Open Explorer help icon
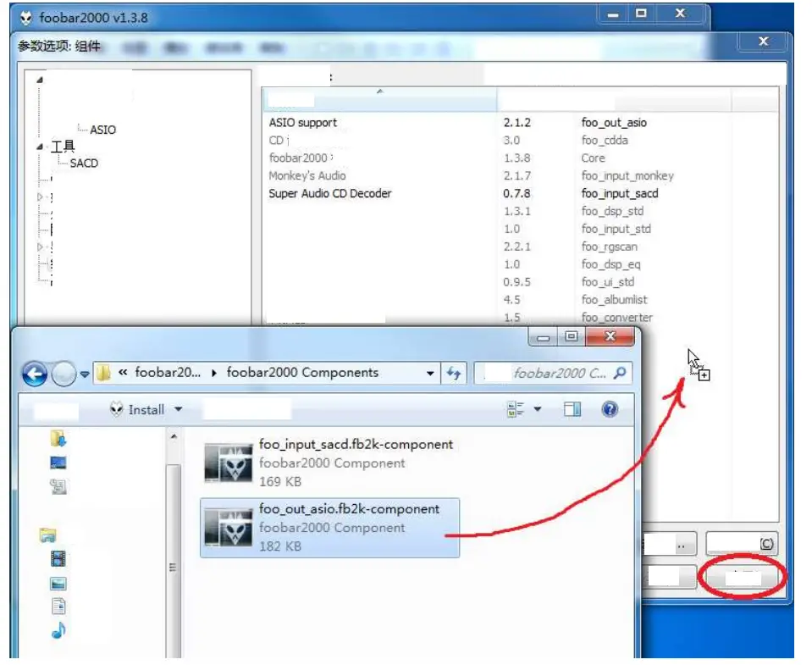Screen dimensions: 812x665 tap(610, 409)
